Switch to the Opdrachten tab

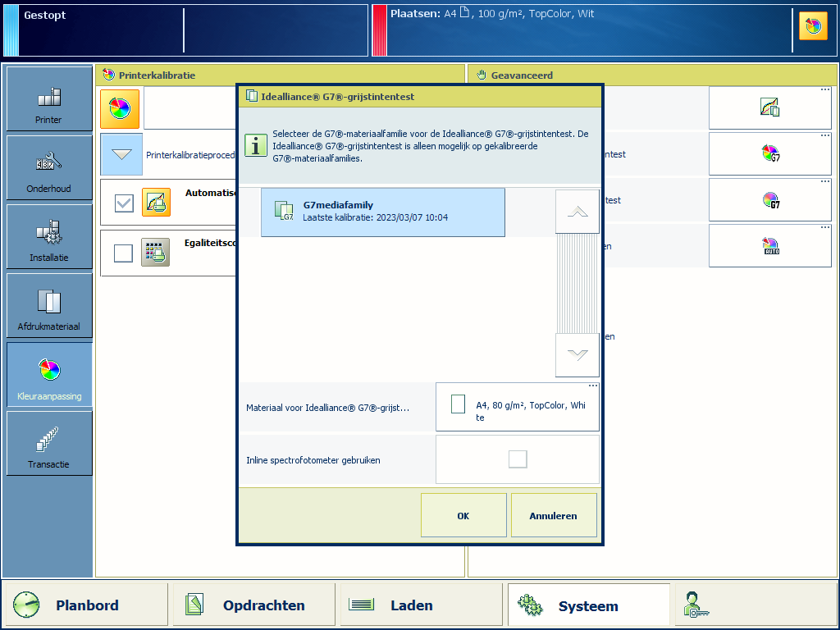254,605
